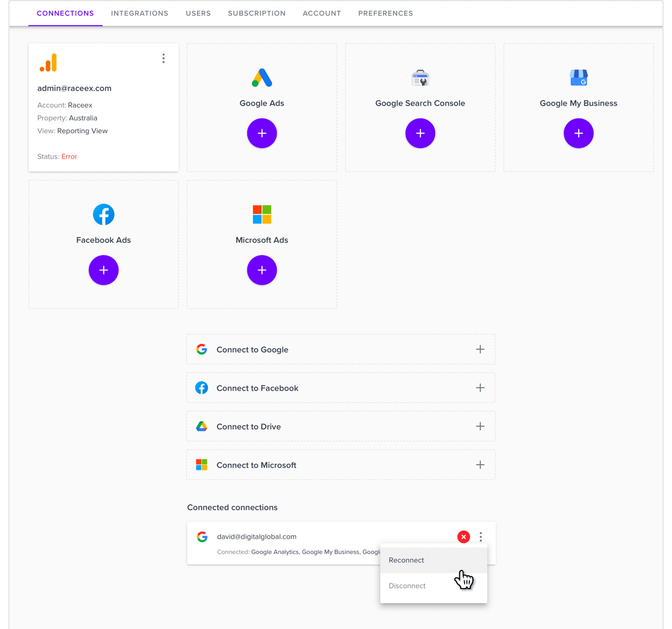Click the Facebook Ads card title
The width and height of the screenshot is (672, 629).
pyautogui.click(x=103, y=240)
